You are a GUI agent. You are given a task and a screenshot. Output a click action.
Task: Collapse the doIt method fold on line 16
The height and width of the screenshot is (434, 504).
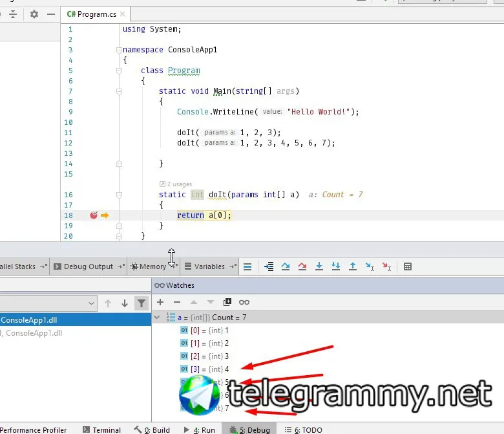click(119, 195)
